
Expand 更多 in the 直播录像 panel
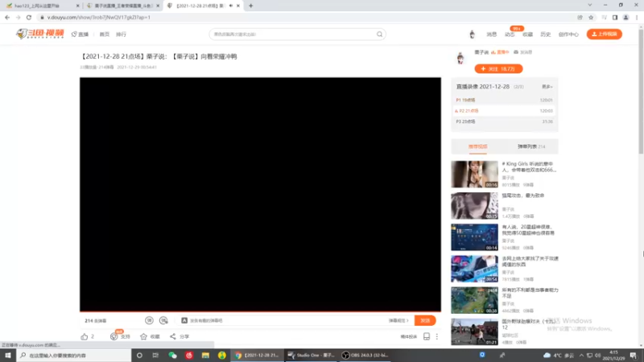[x=547, y=87]
